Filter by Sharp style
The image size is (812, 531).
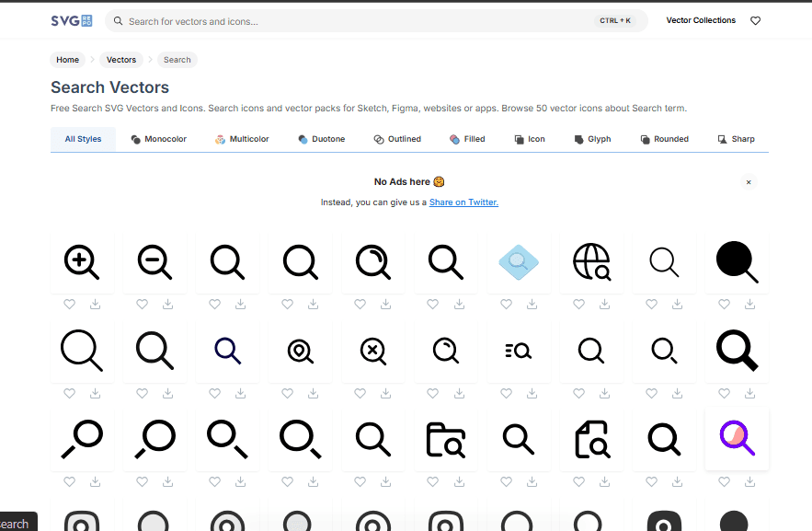point(736,139)
